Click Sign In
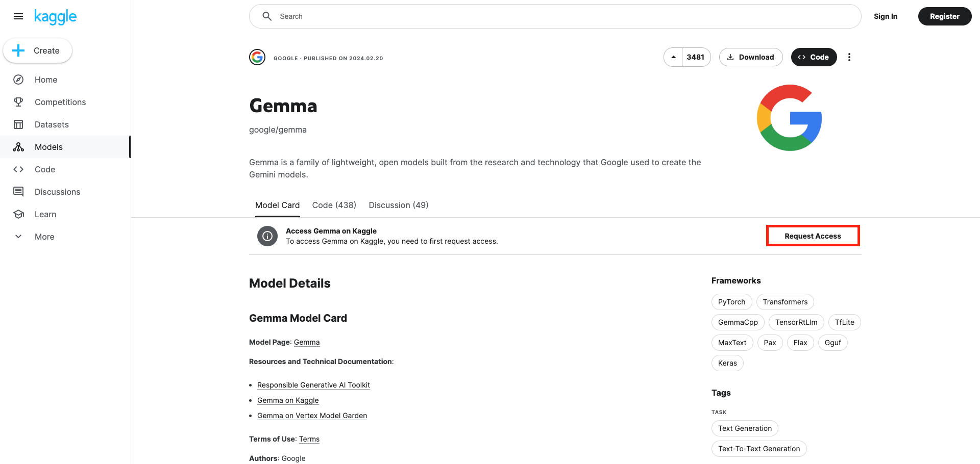Viewport: 980px width, 464px height. 886,16
